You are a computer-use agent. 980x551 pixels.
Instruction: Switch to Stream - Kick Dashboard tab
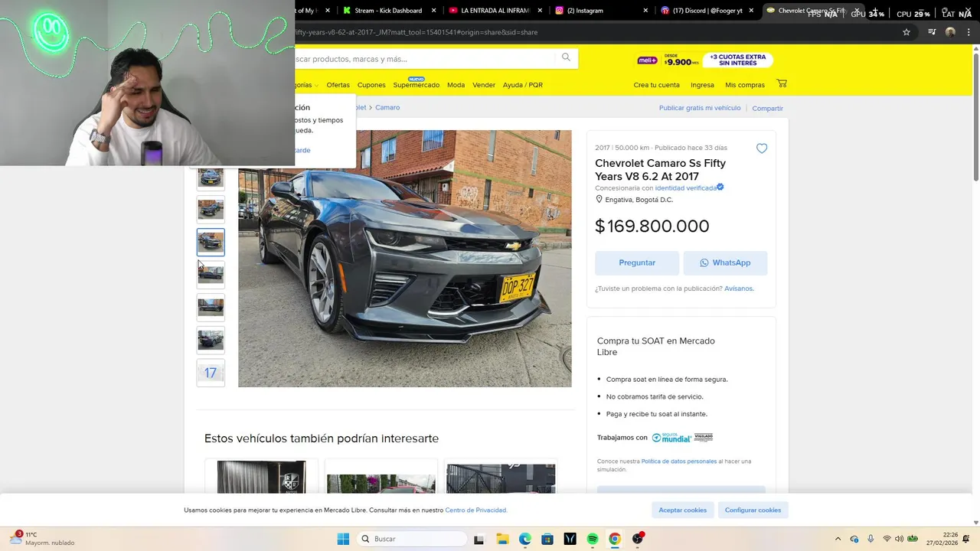pos(390,11)
